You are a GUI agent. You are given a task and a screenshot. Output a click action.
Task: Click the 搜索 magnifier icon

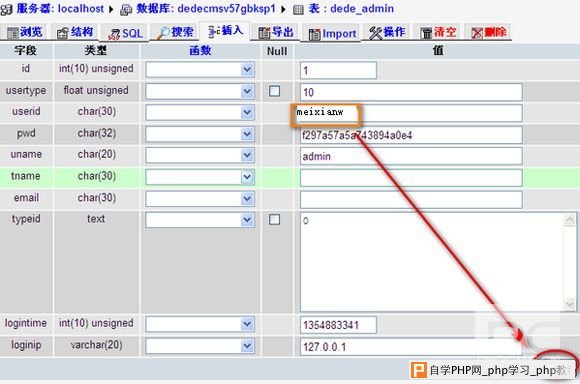pyautogui.click(x=163, y=33)
